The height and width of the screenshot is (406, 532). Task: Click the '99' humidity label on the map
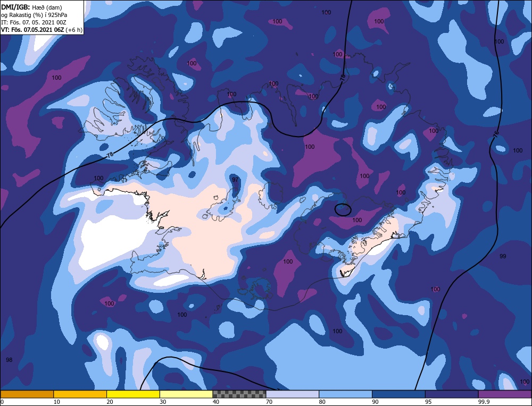pos(503,256)
